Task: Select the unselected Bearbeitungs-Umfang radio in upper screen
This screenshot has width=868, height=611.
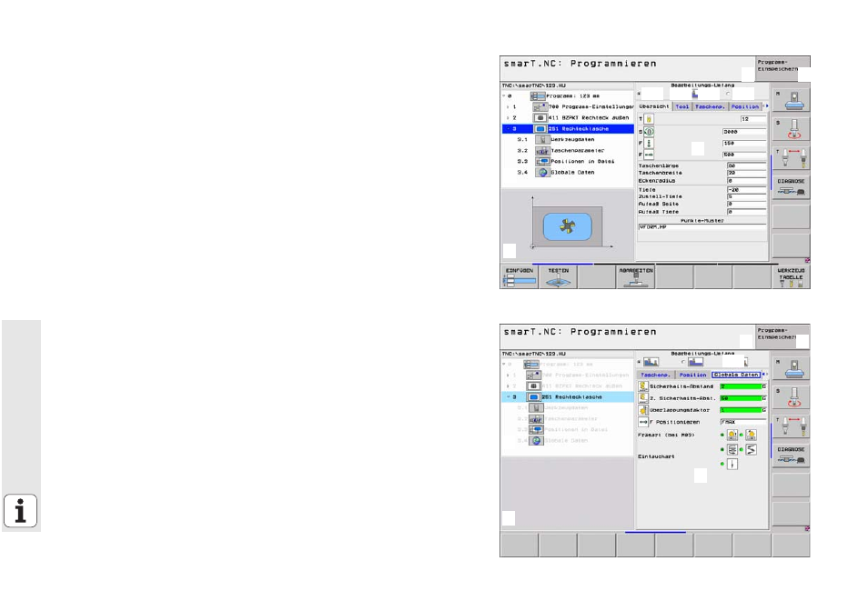Action: pyautogui.click(x=729, y=94)
